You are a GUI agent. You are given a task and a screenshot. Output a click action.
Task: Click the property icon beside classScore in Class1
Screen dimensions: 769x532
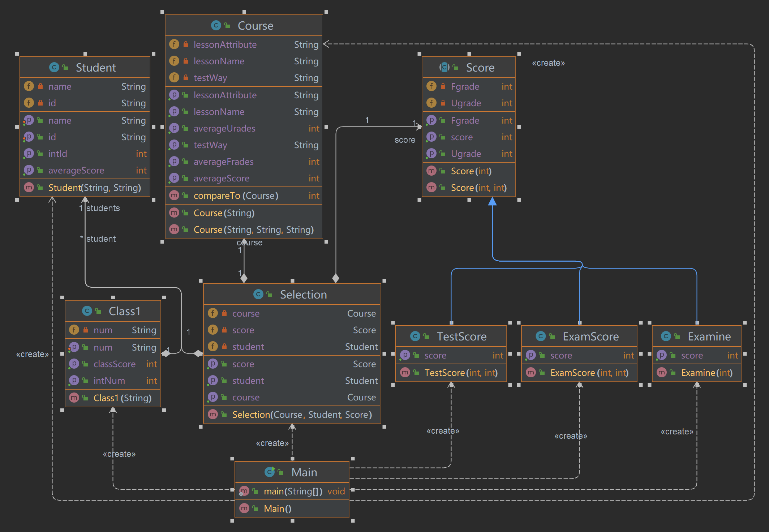pos(74,364)
